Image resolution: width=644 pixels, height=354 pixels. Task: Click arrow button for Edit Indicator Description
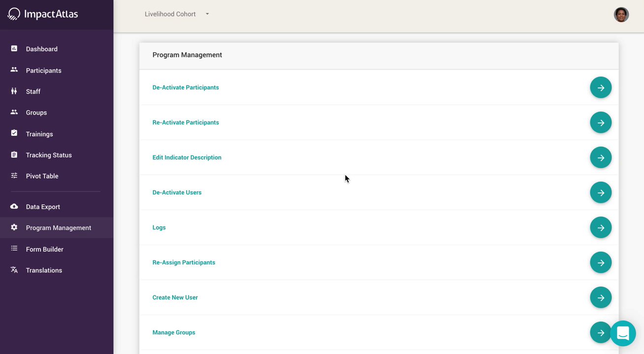pos(601,157)
